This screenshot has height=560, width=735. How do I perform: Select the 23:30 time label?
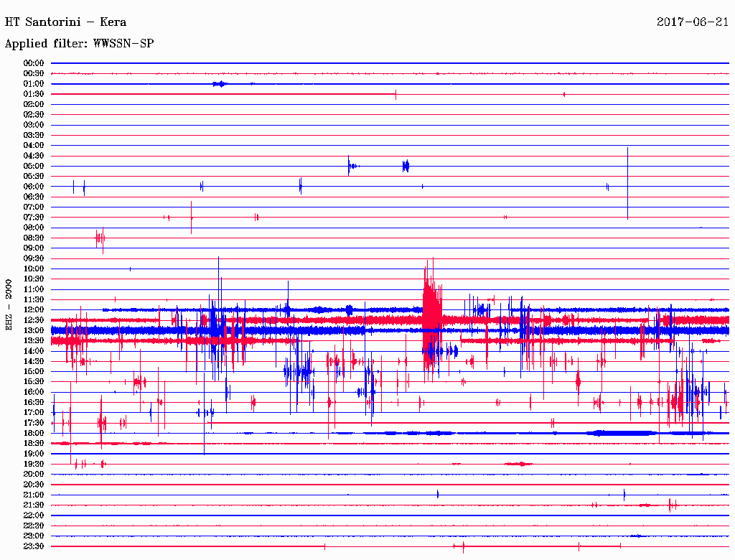33,547
